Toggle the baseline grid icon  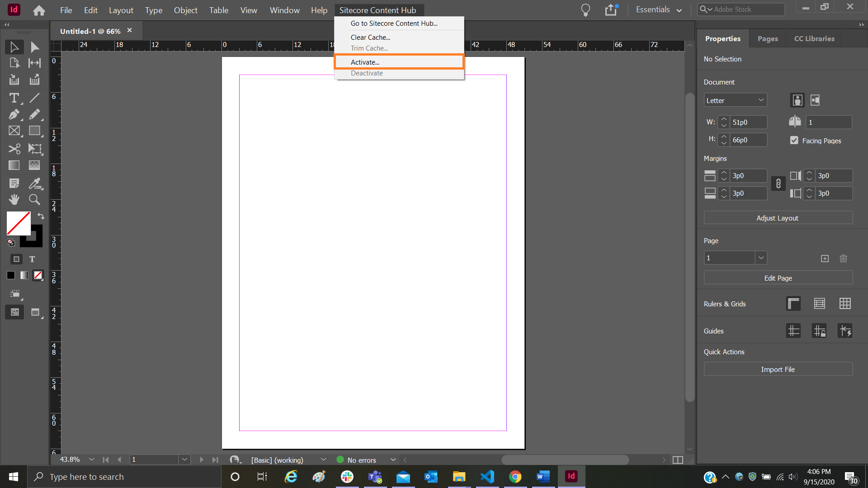pyautogui.click(x=819, y=304)
